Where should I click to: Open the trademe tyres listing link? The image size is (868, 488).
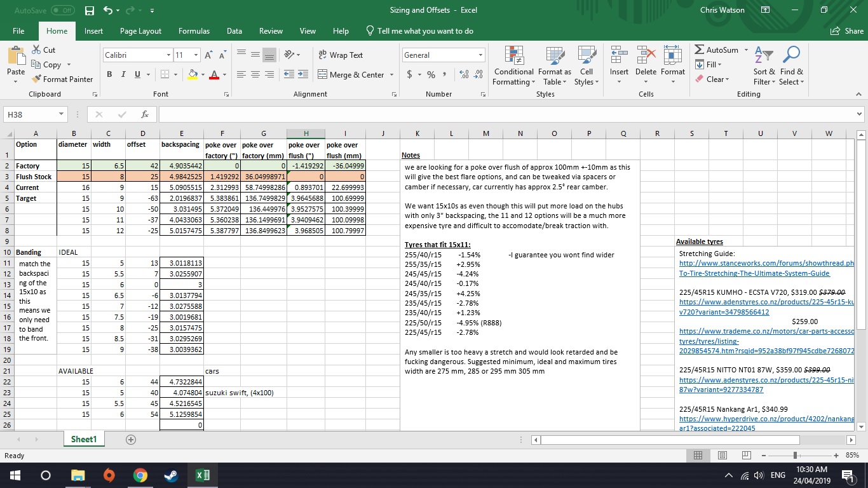(767, 341)
